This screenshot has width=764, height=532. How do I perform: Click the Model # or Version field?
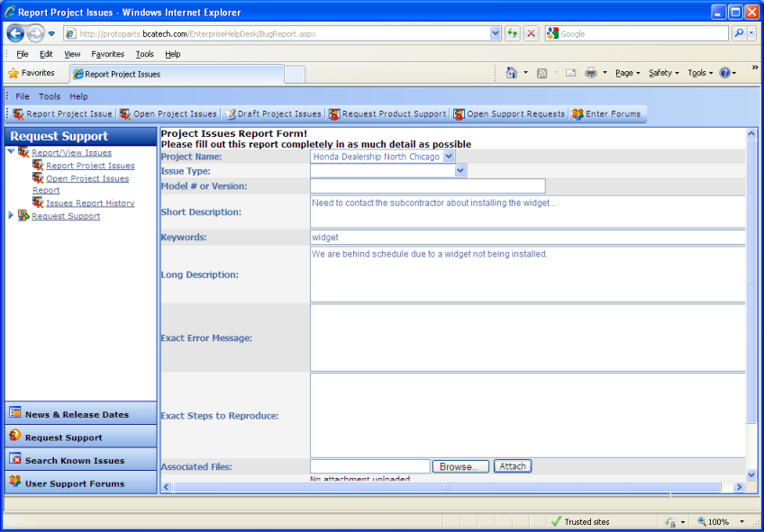(428, 185)
